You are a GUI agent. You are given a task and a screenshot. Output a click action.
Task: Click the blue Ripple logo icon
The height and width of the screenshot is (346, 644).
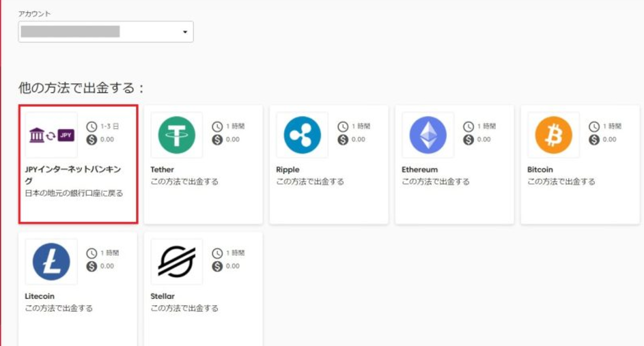click(302, 135)
